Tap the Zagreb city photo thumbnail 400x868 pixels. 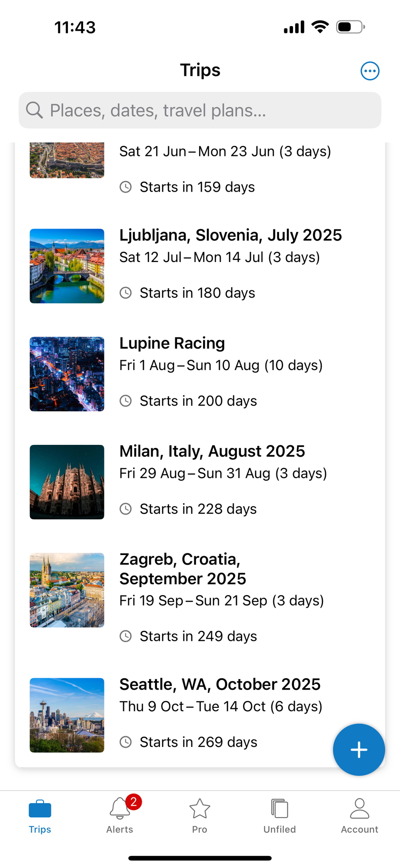point(67,590)
